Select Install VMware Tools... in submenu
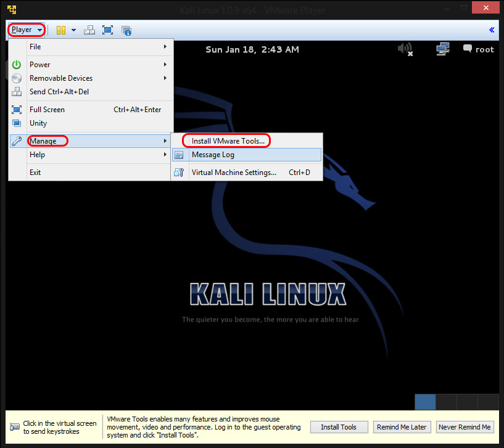This screenshot has height=448, width=504. pos(247,141)
